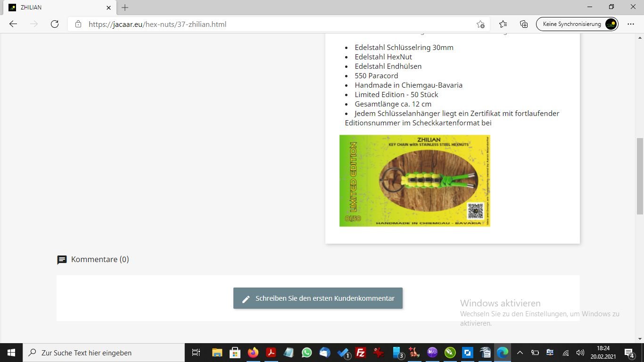Image resolution: width=644 pixels, height=362 pixels.
Task: Click text Edelstahl HexNut
Action: click(x=383, y=57)
